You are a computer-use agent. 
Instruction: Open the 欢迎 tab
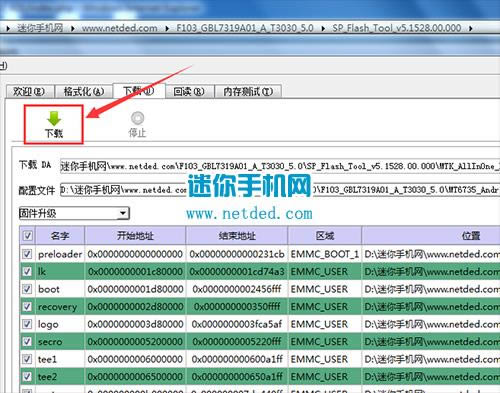(29, 91)
